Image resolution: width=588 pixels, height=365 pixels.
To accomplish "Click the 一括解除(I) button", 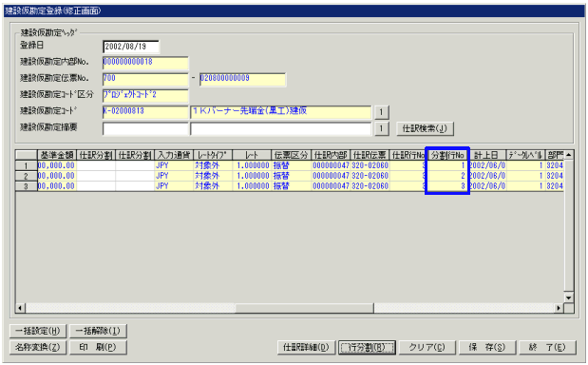I will (98, 331).
